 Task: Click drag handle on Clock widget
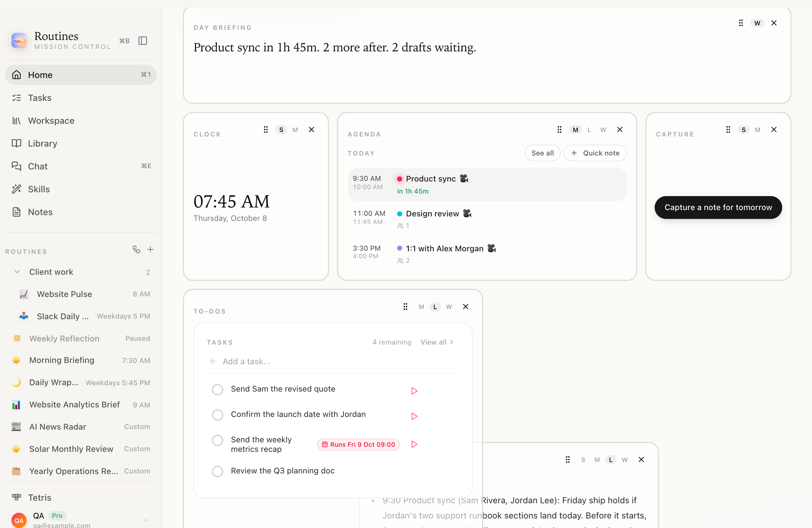[266, 130]
